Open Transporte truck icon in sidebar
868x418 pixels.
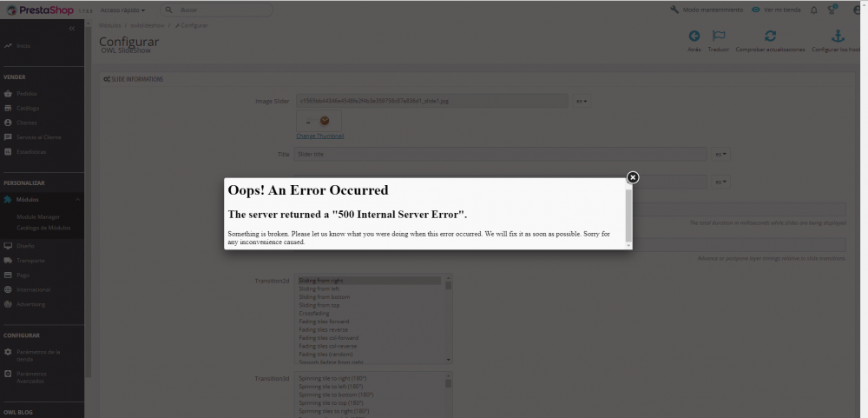click(8, 261)
